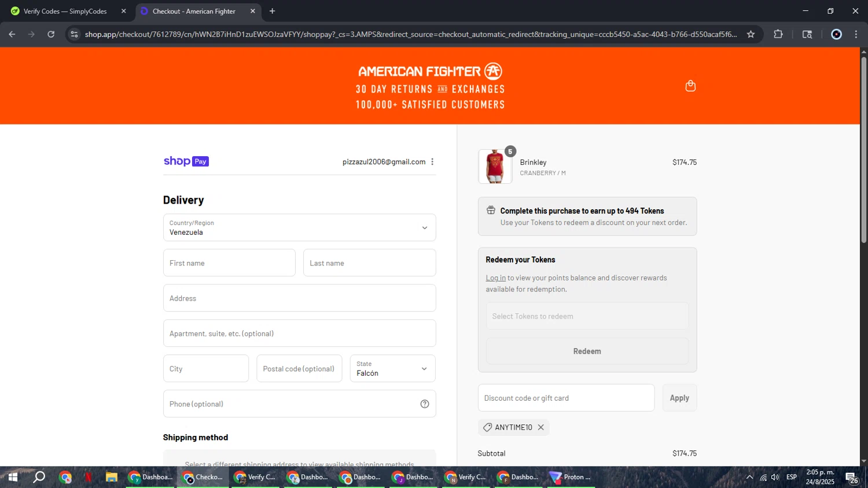Screen dimensions: 868x488
Task: Click the ANYTIME10 tag icon
Action: point(487,427)
